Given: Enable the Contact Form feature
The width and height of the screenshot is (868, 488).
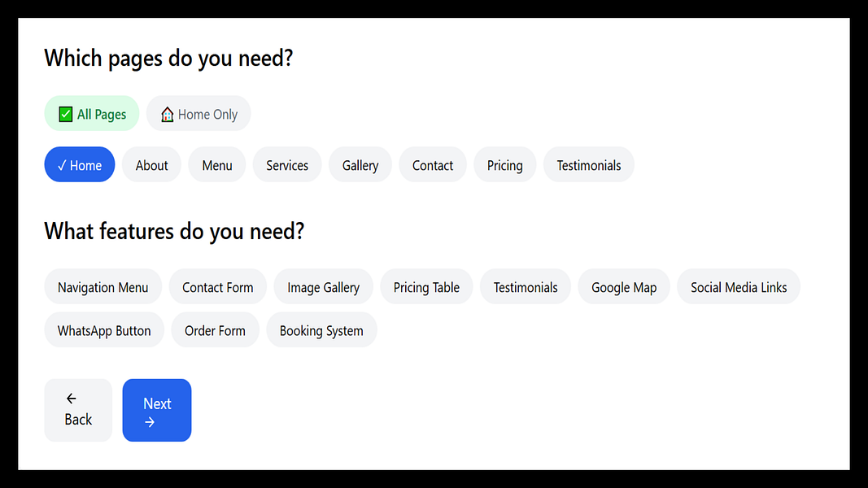Looking at the screenshot, I should click(217, 286).
